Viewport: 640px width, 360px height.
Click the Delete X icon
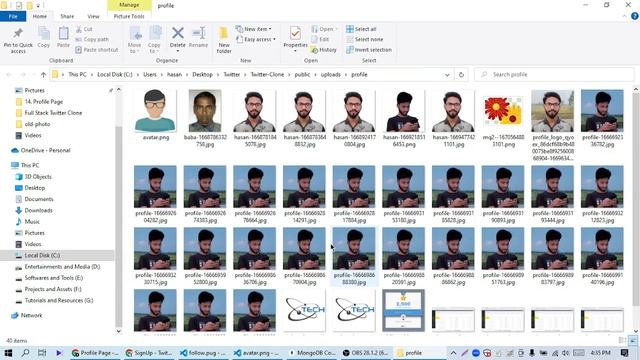pos(178,33)
